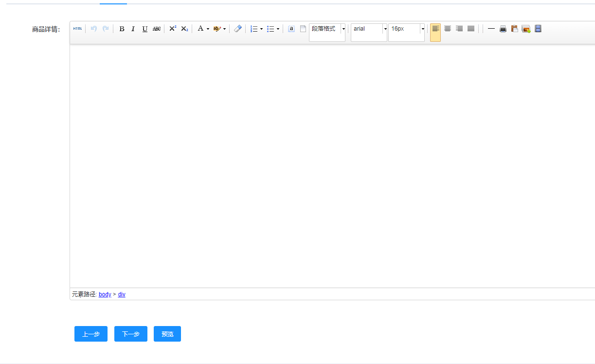
Task: Click the select-all icon
Action: tap(291, 29)
